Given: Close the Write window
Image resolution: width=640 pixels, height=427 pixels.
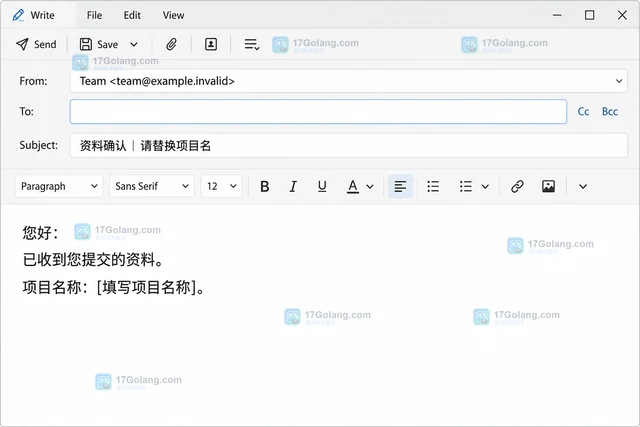Looking at the screenshot, I should (622, 15).
